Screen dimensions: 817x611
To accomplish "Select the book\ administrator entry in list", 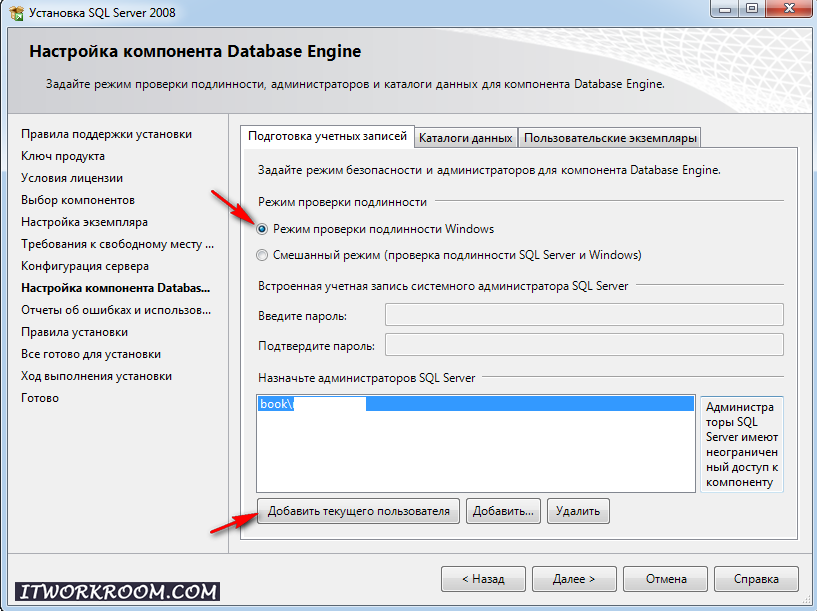I will coord(476,404).
